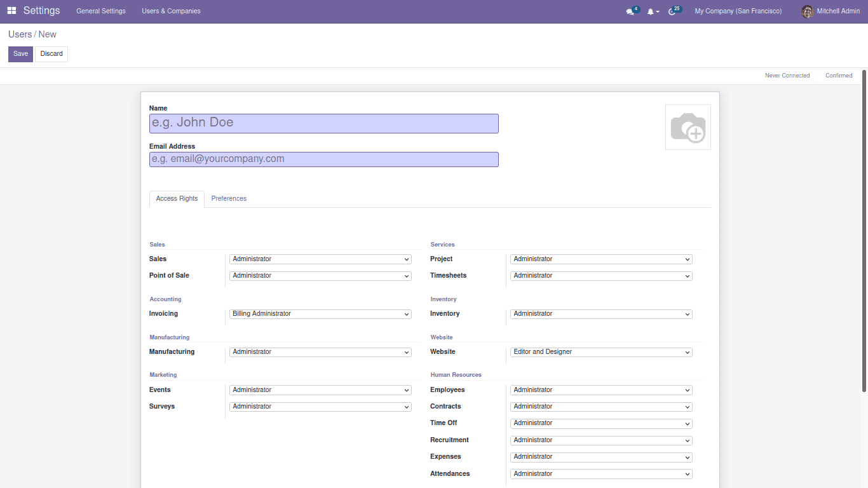Upload a user photo via camera icon
Viewport: 868px width, 488px height.
tap(688, 127)
